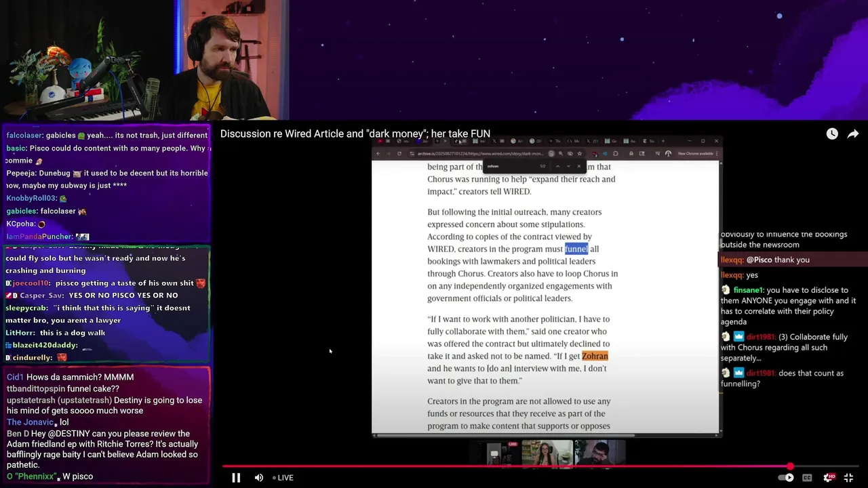Screen dimensions: 868x488
Task: Click IamPandaPuncher chat username
Action: (x=39, y=237)
